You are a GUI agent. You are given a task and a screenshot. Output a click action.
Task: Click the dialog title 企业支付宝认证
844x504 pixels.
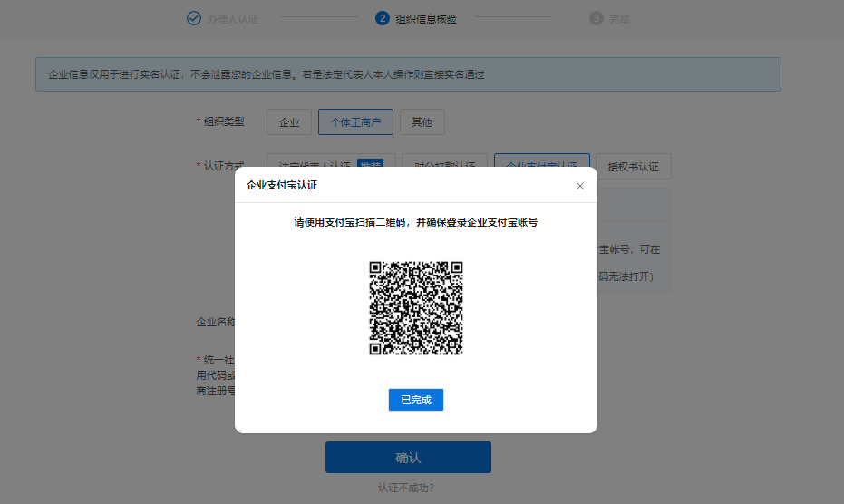[282, 185]
